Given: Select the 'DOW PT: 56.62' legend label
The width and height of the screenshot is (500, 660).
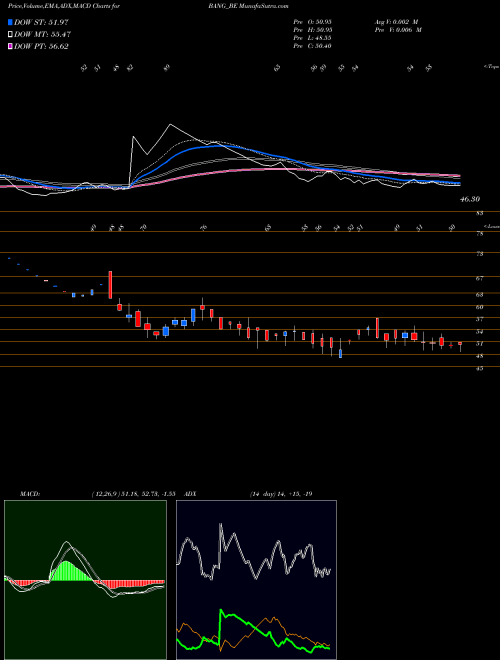Looking at the screenshot, I should (41, 47).
